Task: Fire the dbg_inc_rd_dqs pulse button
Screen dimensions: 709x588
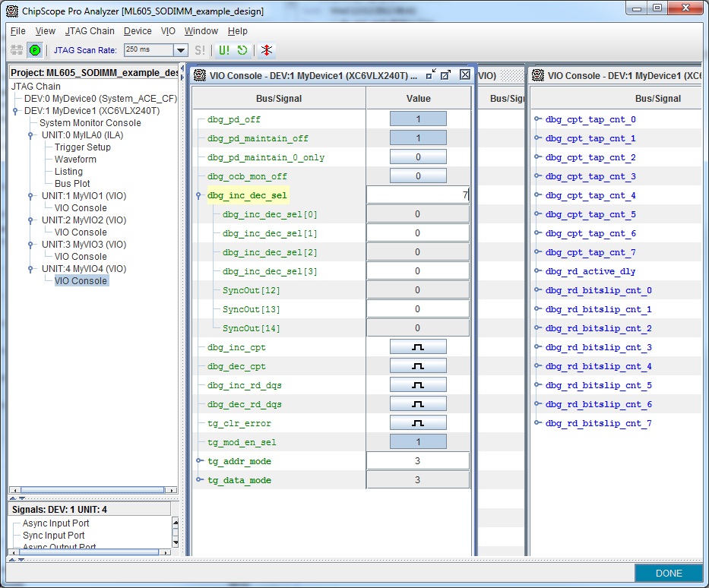Action: click(x=418, y=385)
